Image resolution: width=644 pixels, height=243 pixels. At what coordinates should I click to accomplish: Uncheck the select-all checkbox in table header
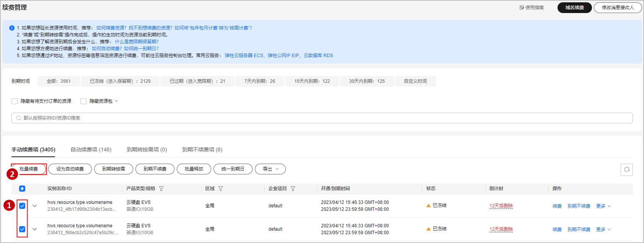22,189
